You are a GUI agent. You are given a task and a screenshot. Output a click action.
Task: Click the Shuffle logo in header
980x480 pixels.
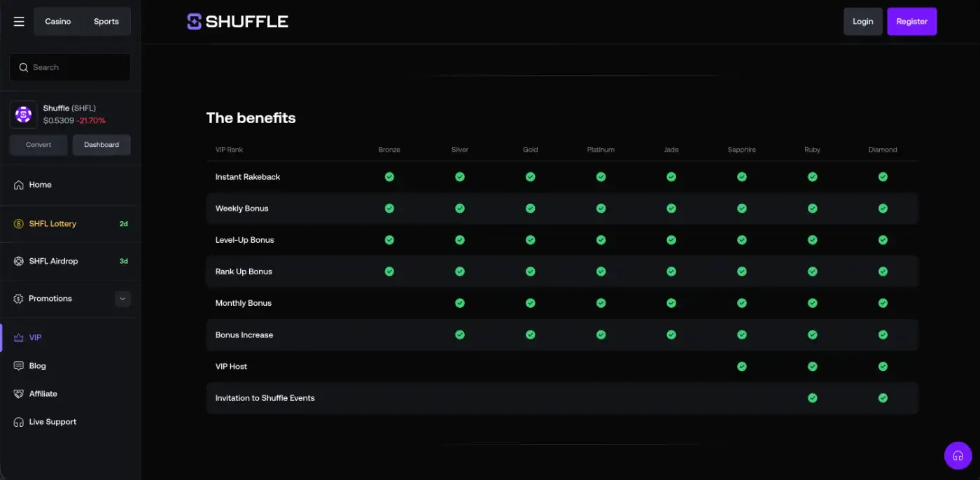coord(238,22)
